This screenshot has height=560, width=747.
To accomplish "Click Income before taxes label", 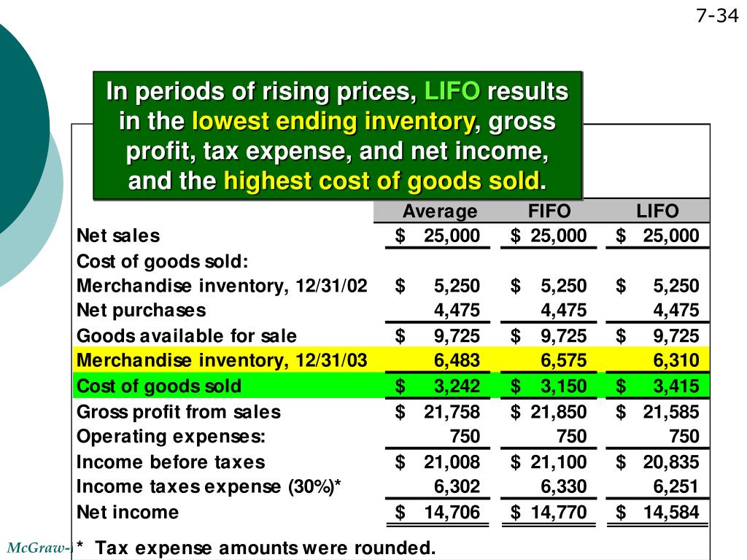I will coord(171,462).
